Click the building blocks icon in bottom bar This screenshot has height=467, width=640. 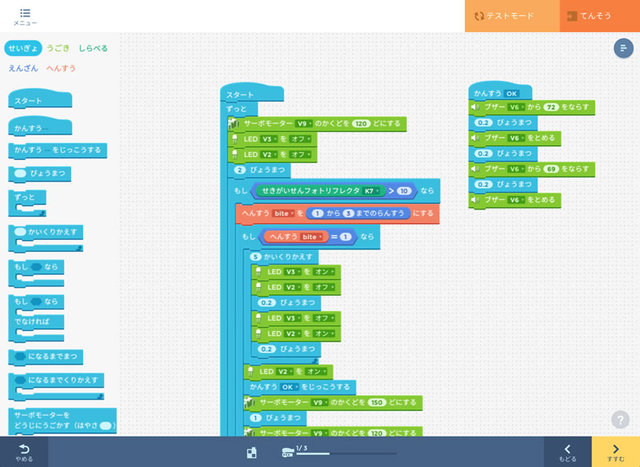coord(251,452)
